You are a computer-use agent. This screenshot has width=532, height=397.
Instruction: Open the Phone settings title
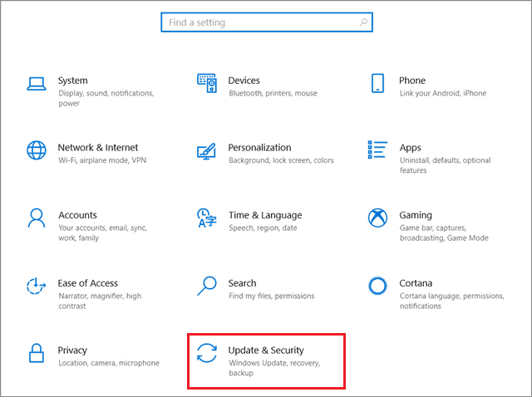coord(412,81)
